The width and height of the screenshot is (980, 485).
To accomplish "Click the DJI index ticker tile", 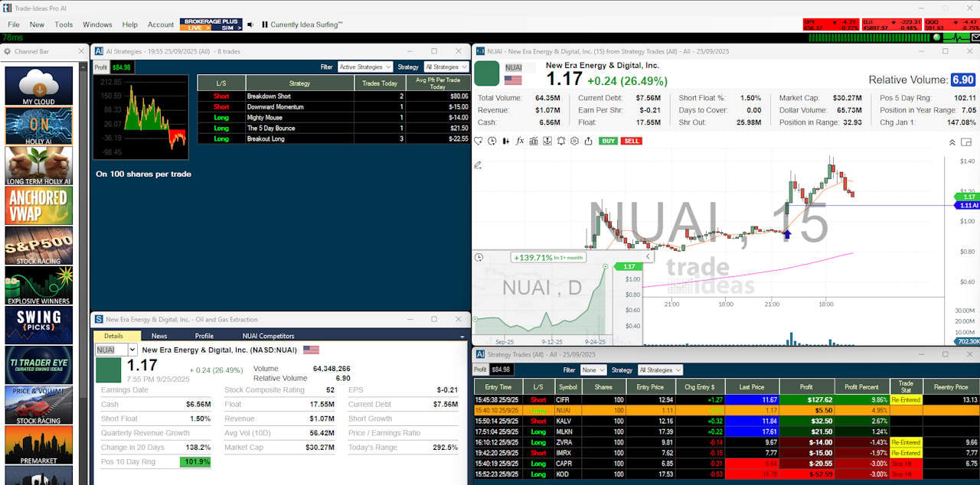I will tap(891, 24).
